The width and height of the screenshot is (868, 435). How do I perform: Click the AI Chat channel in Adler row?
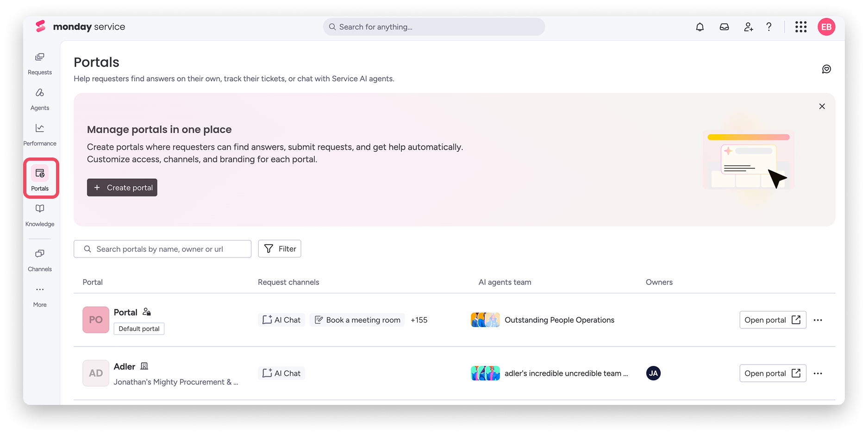point(281,373)
